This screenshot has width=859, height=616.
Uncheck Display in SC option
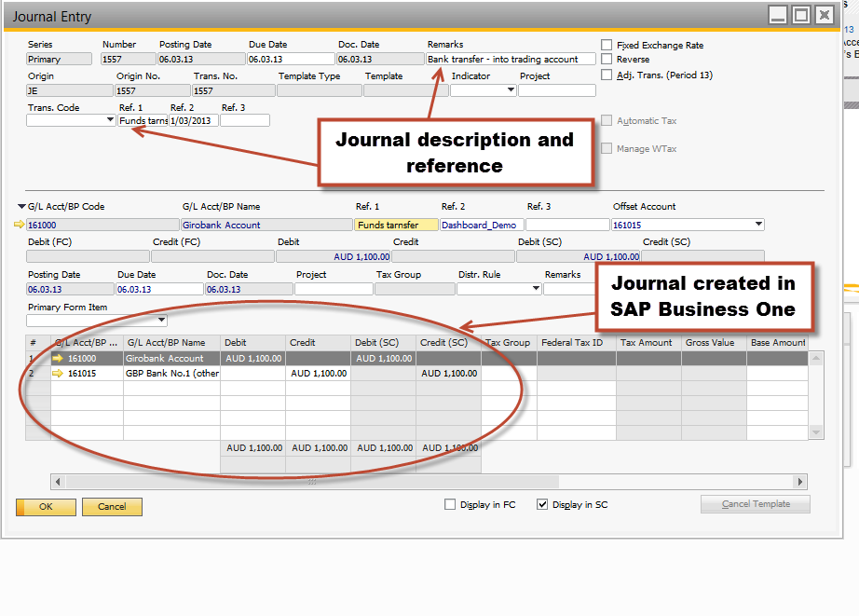(543, 505)
